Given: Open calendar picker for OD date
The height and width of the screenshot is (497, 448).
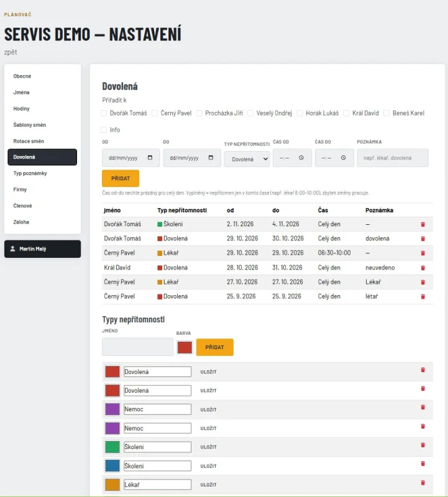Looking at the screenshot, I should click(150, 158).
